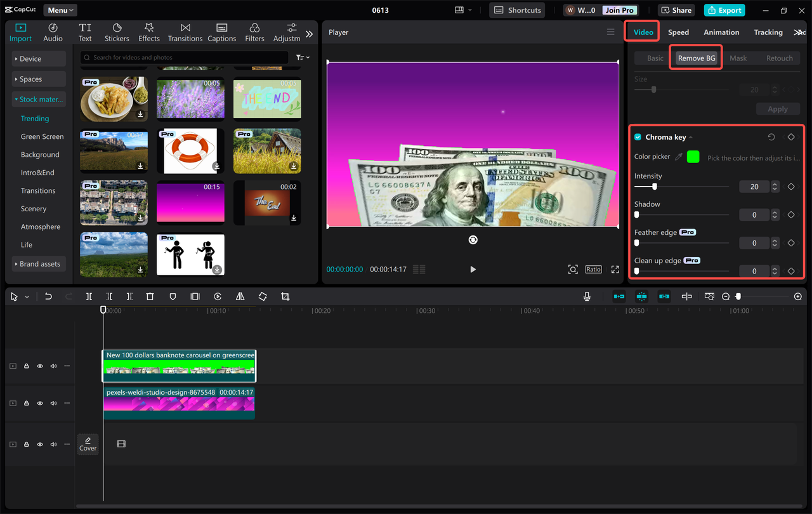This screenshot has height=514, width=812.
Task: Select the Crop tool in the timeline toolbar
Action: click(x=285, y=296)
